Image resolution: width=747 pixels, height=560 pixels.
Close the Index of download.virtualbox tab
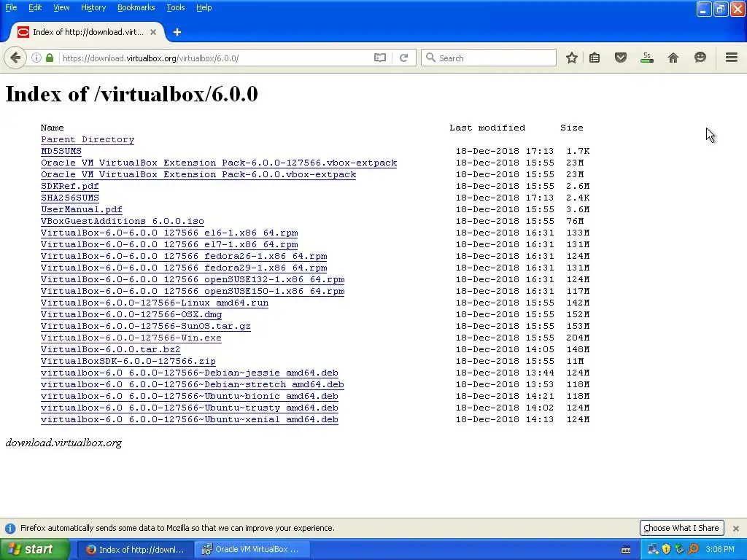click(153, 32)
